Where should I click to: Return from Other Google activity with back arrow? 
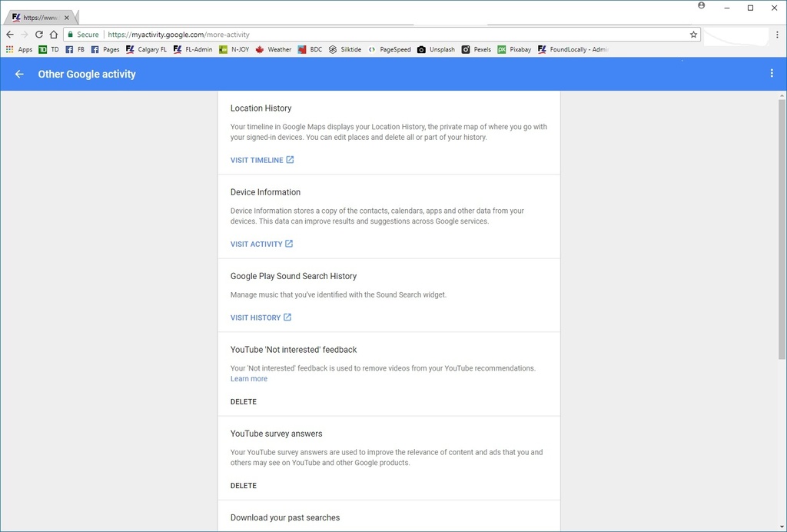click(19, 75)
